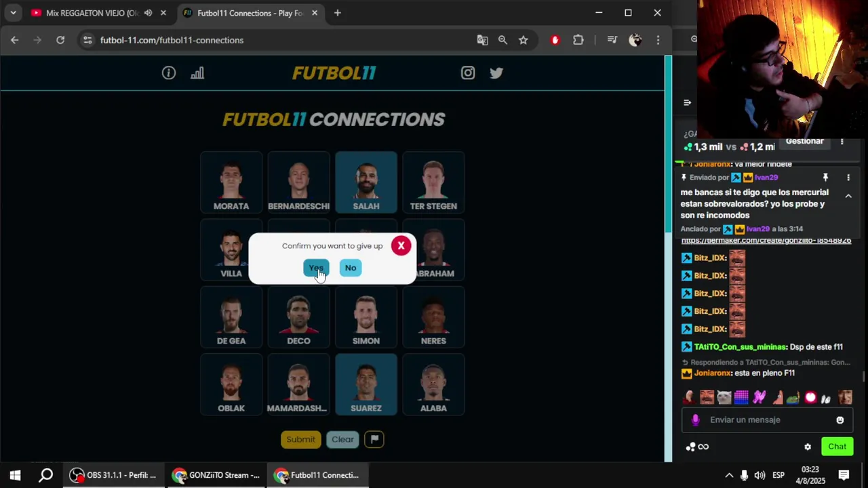Viewport: 868px width, 488px height.
Task: Deselect the Suarez player card
Action: 366,384
